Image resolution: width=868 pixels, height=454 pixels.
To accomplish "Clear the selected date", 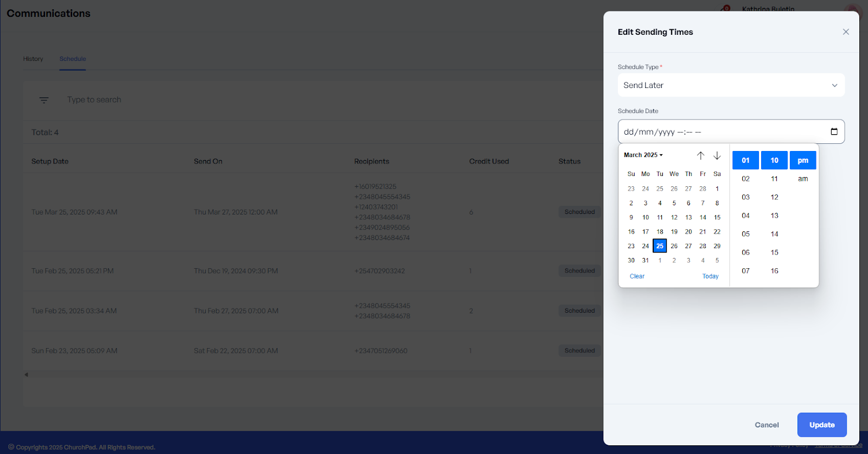I will coord(637,276).
